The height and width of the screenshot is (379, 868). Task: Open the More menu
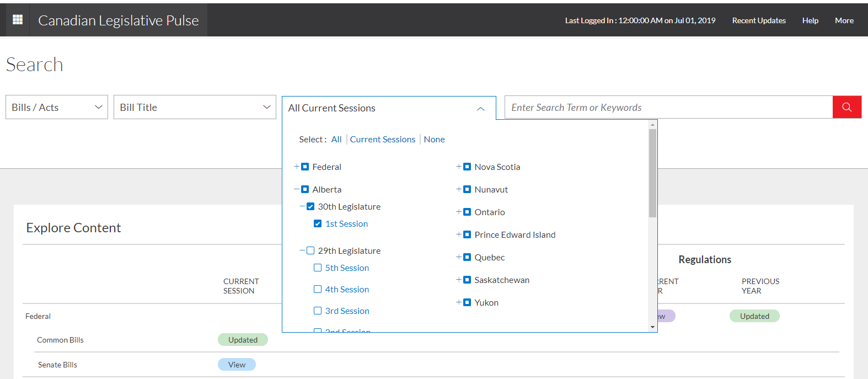pos(844,20)
